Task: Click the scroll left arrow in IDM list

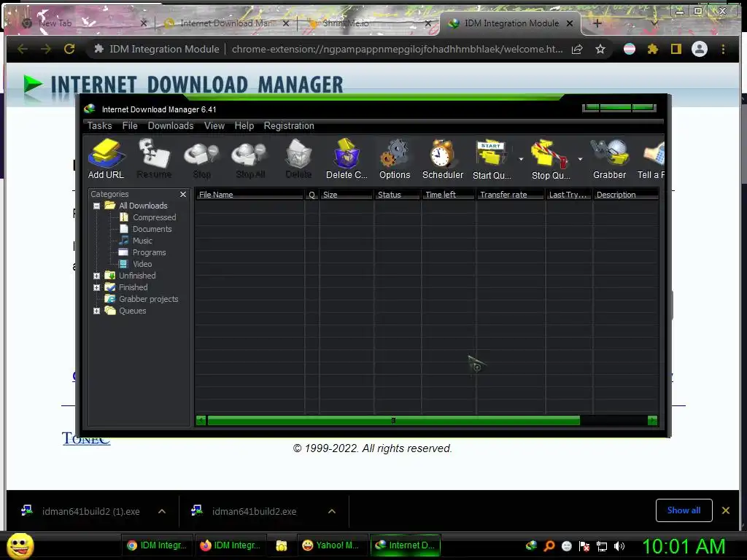Action: pyautogui.click(x=201, y=421)
